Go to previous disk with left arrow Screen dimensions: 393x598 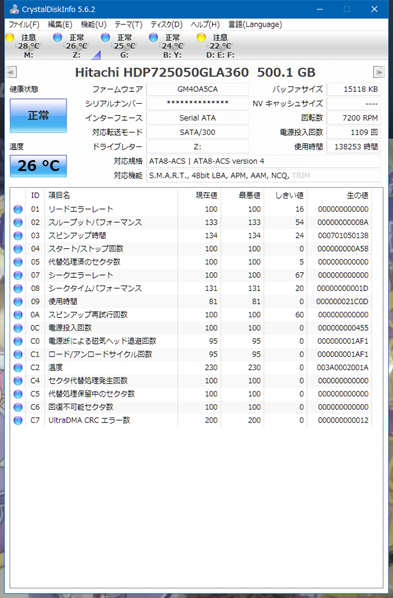click(x=11, y=72)
